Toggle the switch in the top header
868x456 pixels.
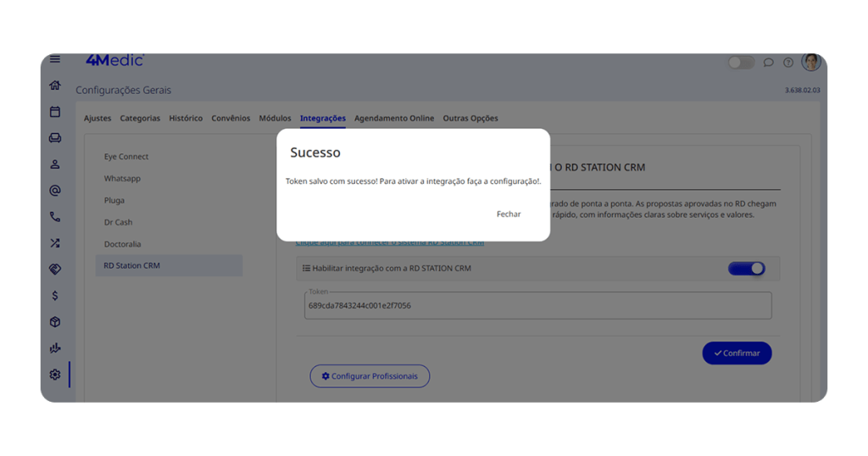[741, 63]
